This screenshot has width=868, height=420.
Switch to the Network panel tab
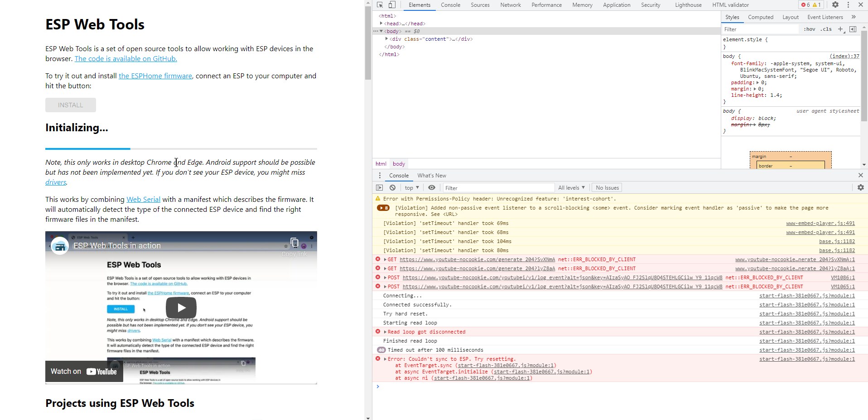coord(510,5)
